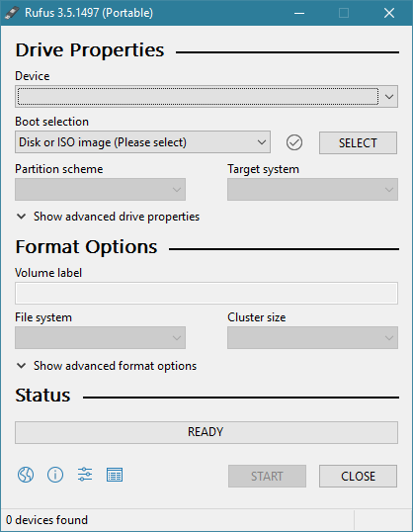Open the File system dropdown
This screenshot has height=532, width=413.
point(100,337)
